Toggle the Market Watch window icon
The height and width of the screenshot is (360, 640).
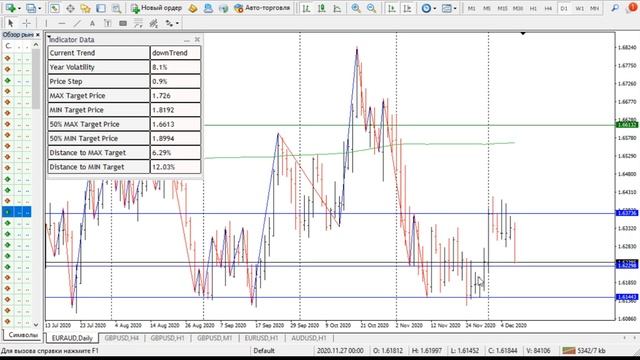click(x=55, y=8)
